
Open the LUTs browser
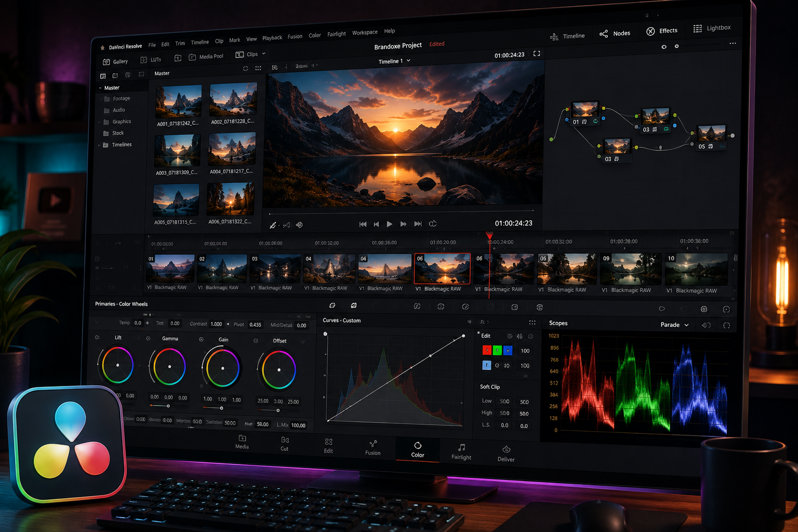(x=151, y=60)
